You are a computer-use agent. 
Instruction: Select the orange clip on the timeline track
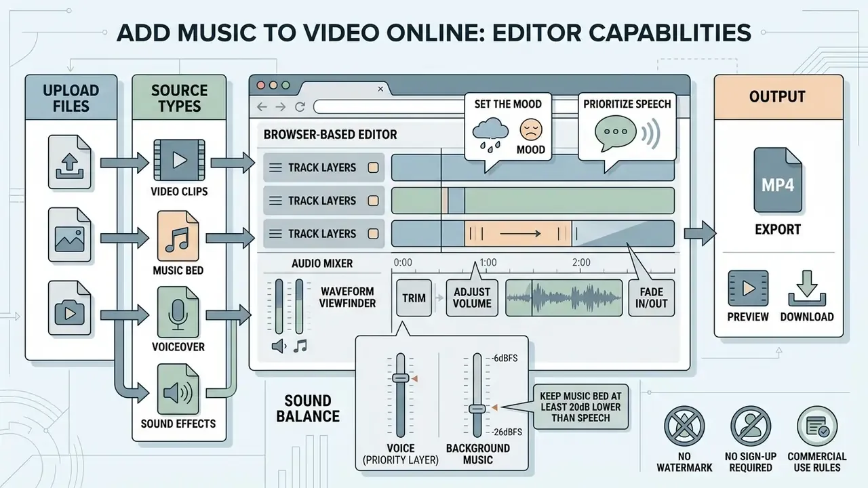tap(519, 234)
